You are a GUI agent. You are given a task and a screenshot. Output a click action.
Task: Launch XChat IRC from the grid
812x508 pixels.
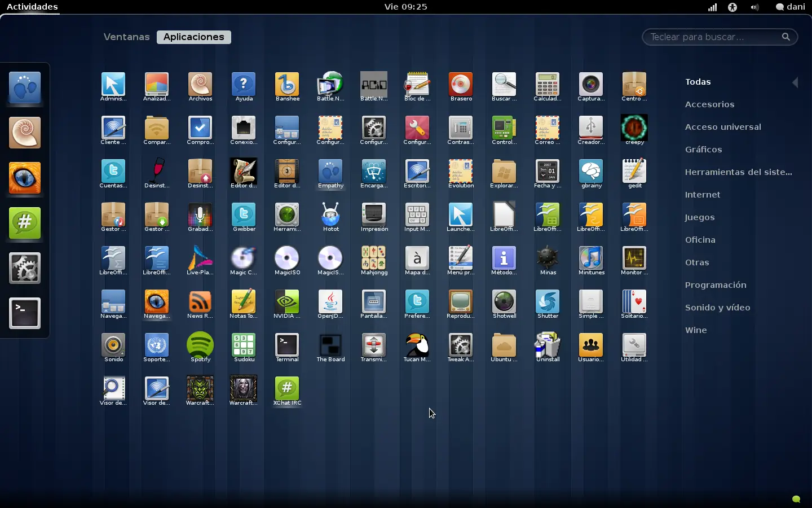(x=287, y=391)
